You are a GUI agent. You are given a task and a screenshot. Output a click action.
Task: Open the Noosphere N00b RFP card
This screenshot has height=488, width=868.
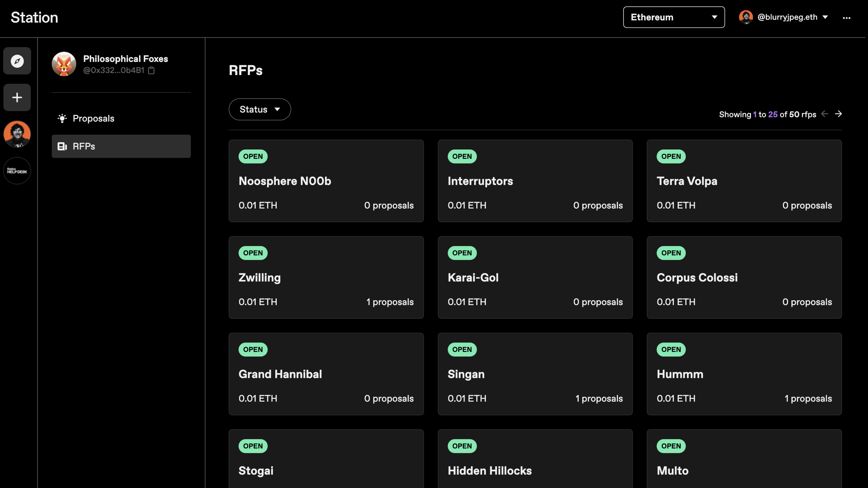[x=326, y=181]
